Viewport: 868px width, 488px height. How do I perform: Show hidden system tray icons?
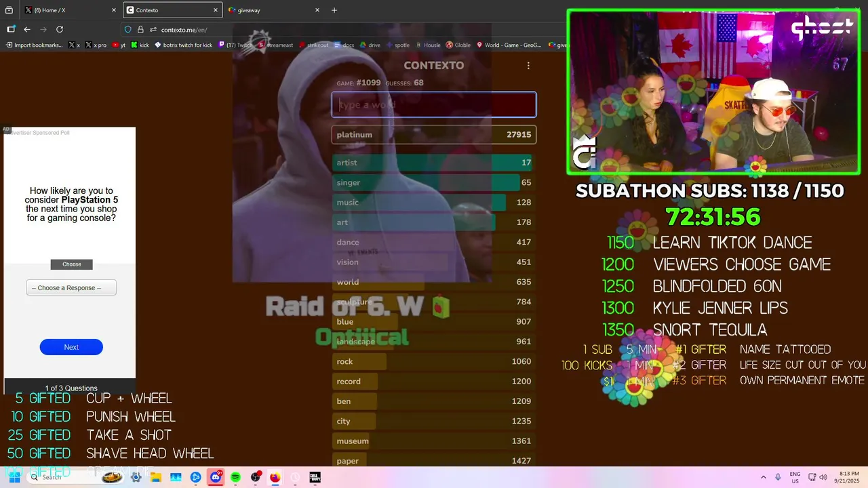(763, 477)
